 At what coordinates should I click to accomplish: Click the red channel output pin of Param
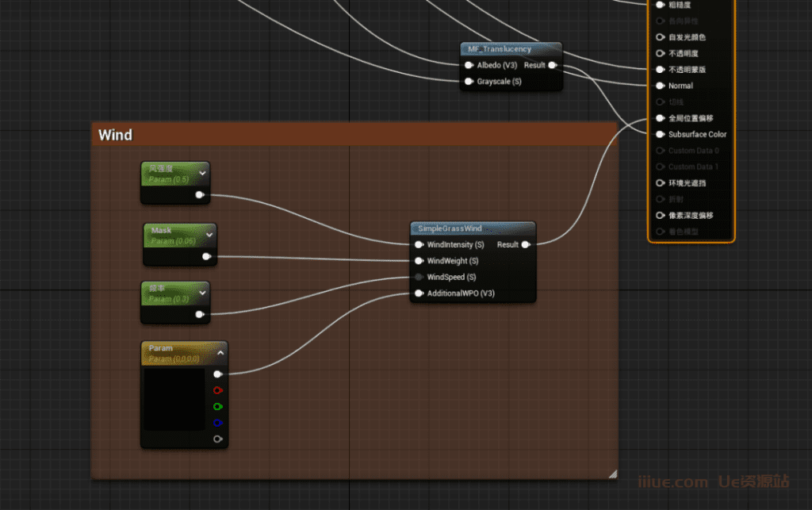coord(218,390)
